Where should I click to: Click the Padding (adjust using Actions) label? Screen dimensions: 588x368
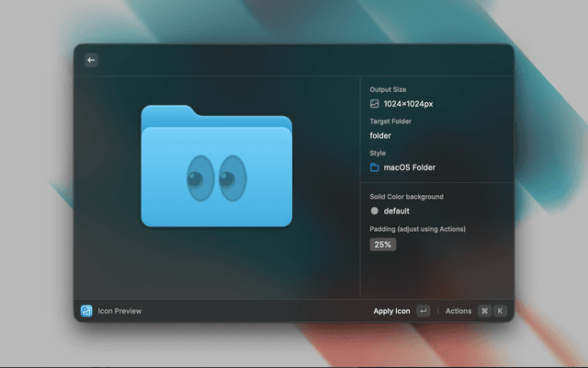[417, 229]
